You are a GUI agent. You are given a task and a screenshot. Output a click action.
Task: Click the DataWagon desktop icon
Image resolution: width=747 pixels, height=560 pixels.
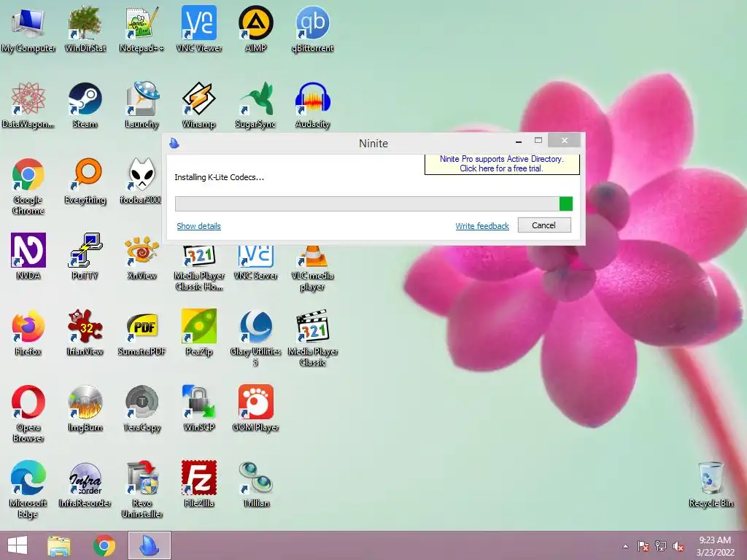pyautogui.click(x=28, y=106)
